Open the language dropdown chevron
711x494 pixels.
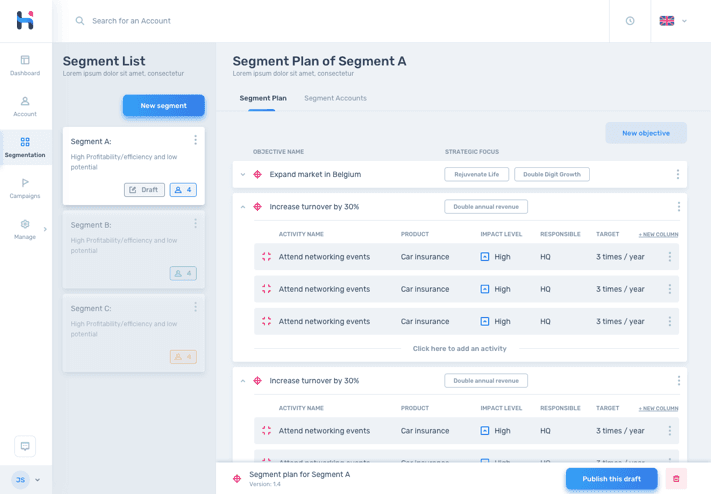(x=684, y=21)
